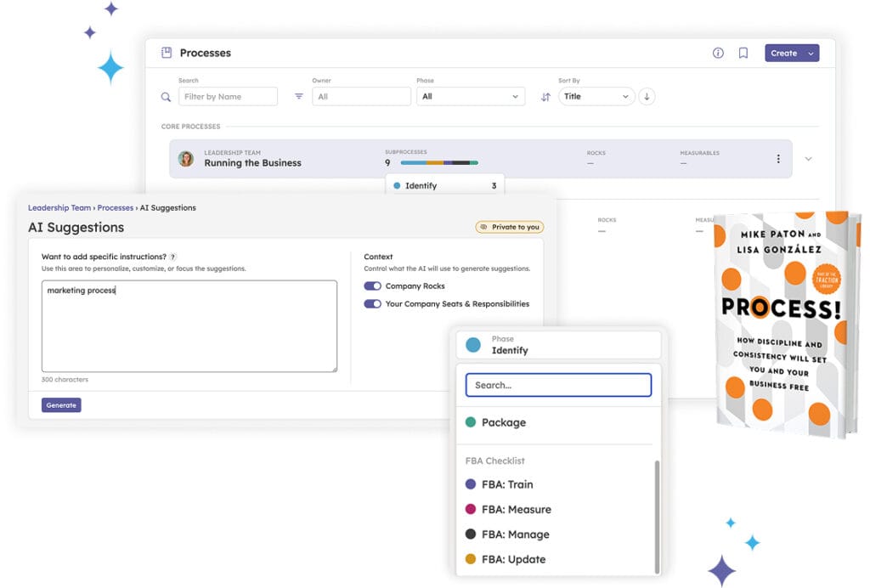Click the Create button
Screen dimensions: 870x588
click(791, 53)
